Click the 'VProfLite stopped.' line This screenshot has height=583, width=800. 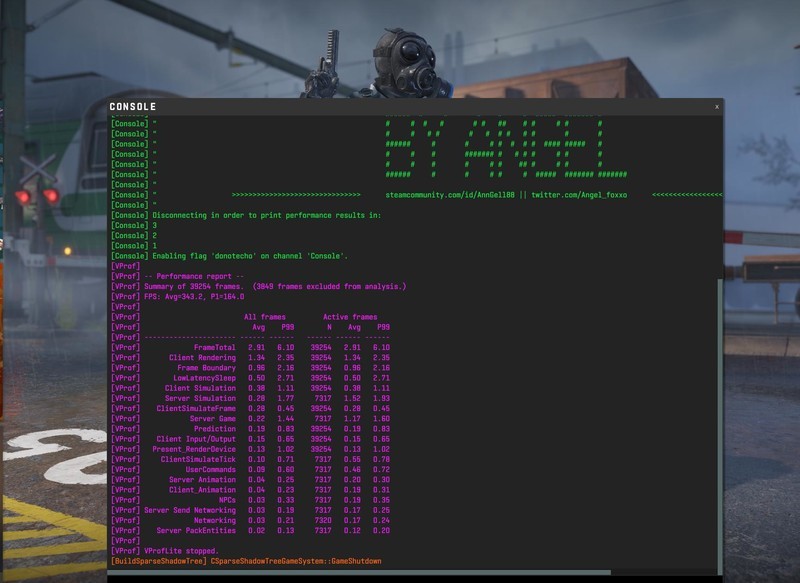click(180, 551)
